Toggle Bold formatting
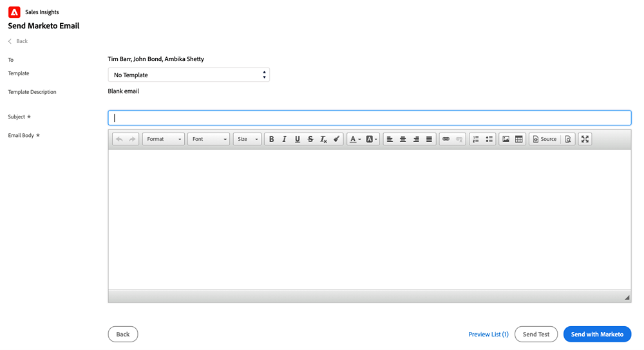Image resolution: width=644 pixels, height=350 pixels. (271, 139)
